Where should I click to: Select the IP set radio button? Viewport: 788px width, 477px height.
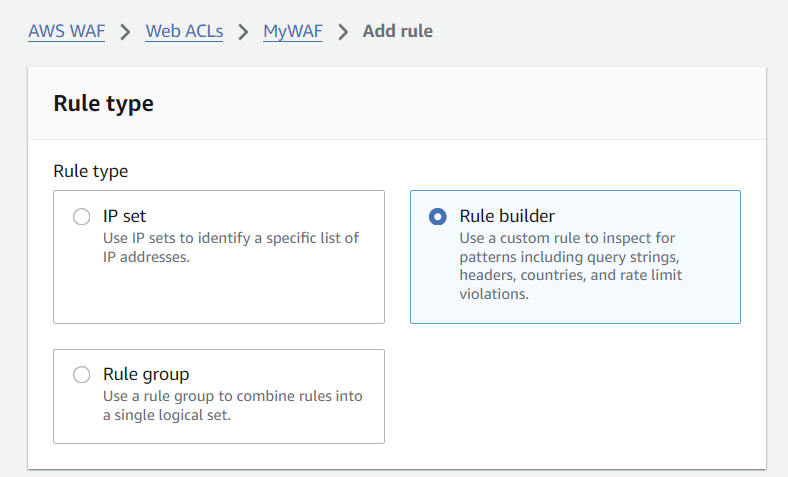tap(82, 217)
